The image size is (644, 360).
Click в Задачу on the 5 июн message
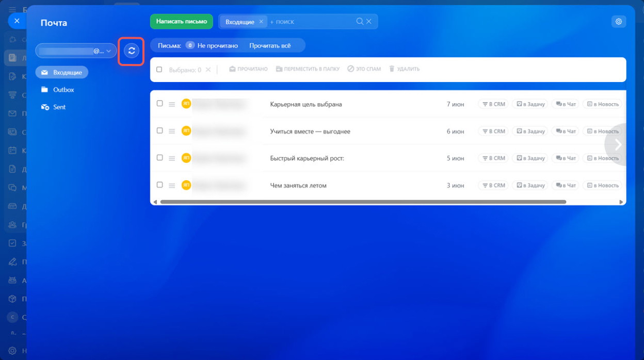pyautogui.click(x=530, y=158)
